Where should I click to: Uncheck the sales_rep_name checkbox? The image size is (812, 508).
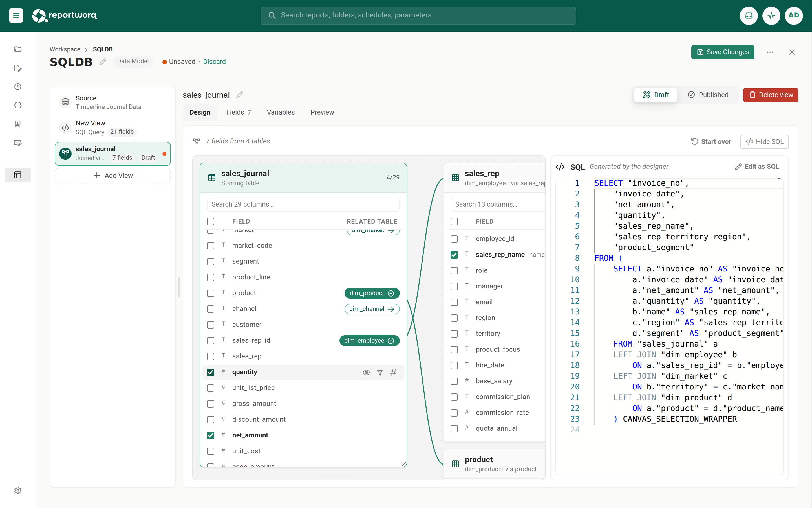click(454, 255)
